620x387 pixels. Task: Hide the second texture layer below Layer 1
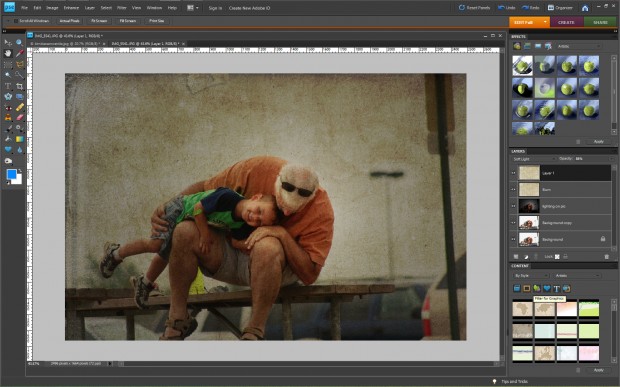513,190
